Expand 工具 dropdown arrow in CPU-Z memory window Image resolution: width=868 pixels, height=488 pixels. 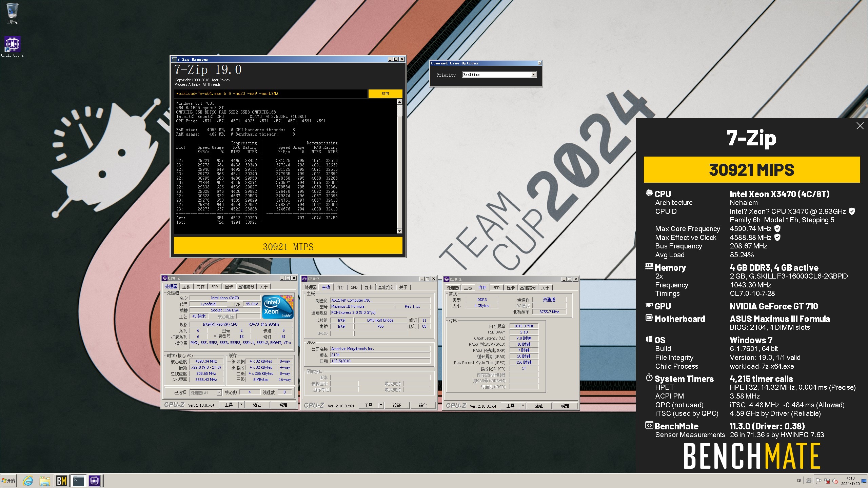pyautogui.click(x=523, y=406)
